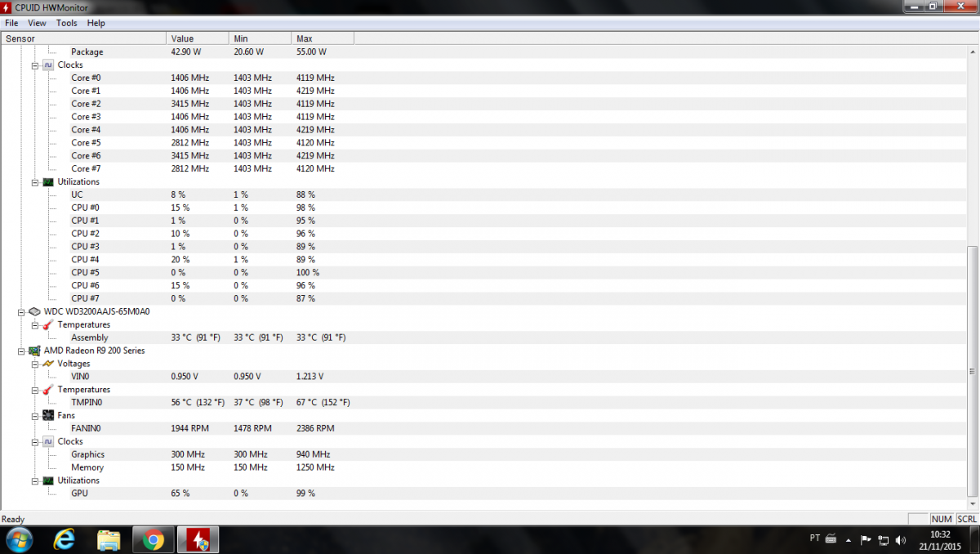
Task: Select the Core #0 clock row
Action: (x=483, y=78)
